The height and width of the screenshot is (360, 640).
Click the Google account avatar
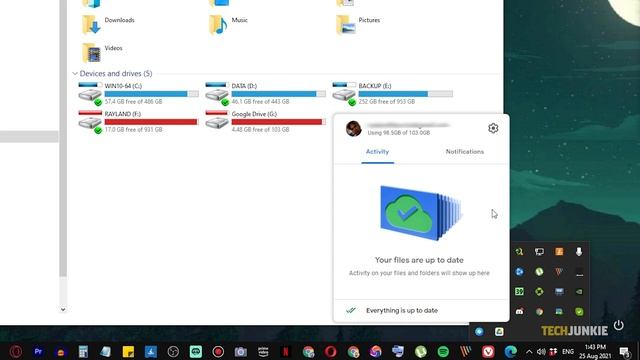pyautogui.click(x=353, y=129)
